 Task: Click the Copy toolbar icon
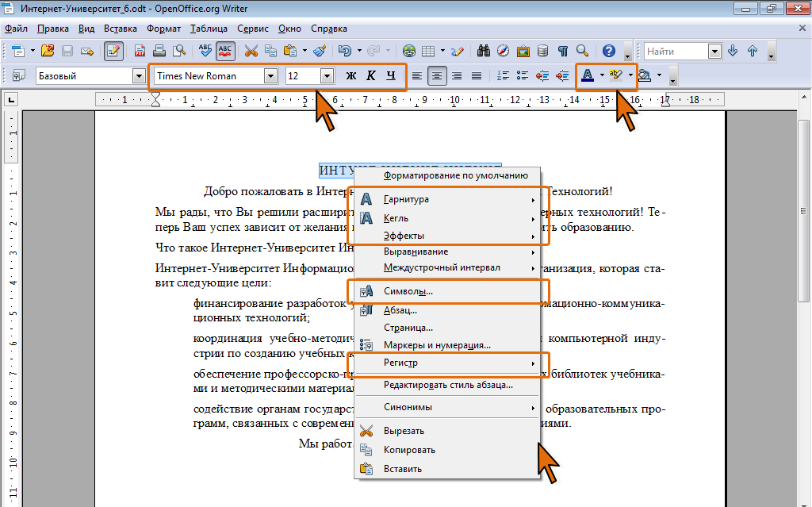pyautogui.click(x=271, y=51)
